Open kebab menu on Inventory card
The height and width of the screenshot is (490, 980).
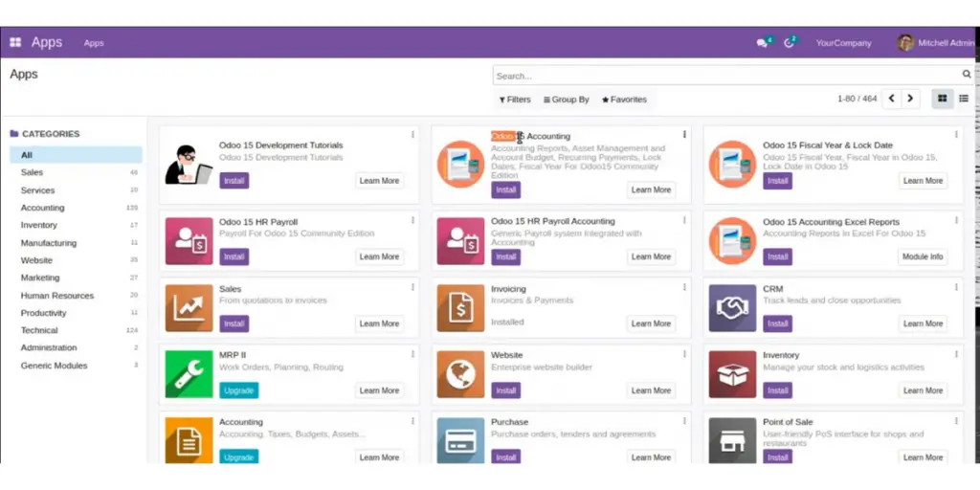[956, 354]
